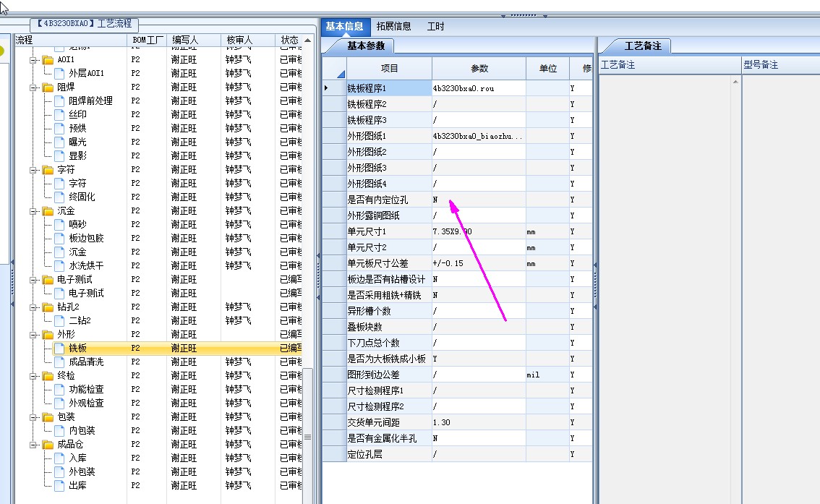Click the 成品仓 folder icon
Image resolution: width=820 pixels, height=504 pixels.
48,445
